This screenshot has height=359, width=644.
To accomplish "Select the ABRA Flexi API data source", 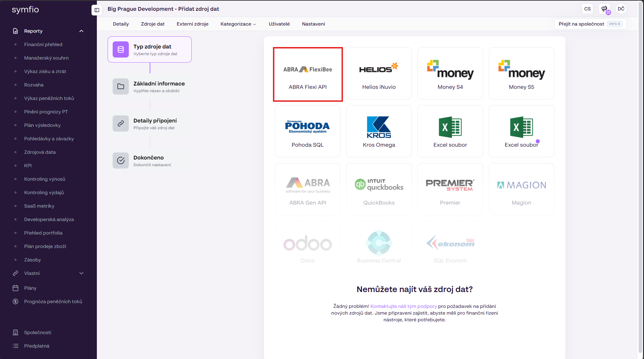I will pyautogui.click(x=308, y=74).
